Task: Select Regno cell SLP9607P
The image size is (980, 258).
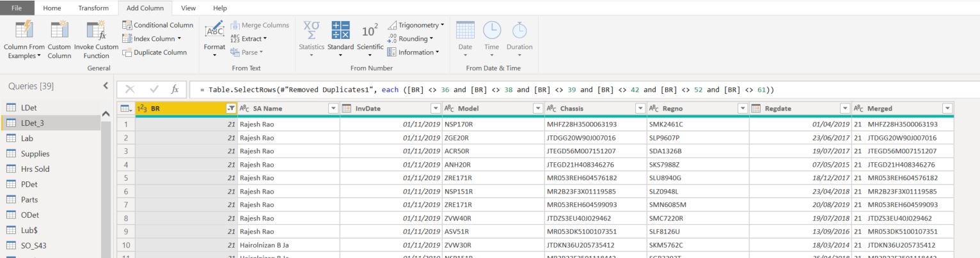Action: [697, 137]
